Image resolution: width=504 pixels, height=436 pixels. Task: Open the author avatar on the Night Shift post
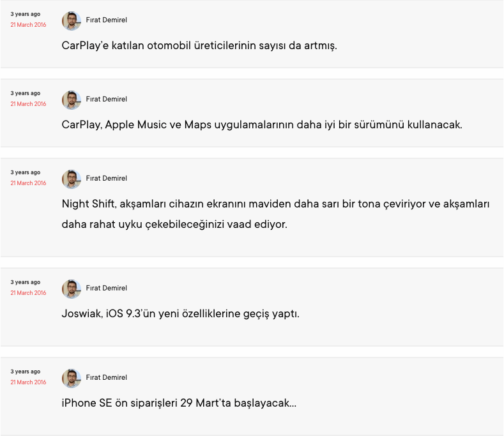pyautogui.click(x=72, y=179)
